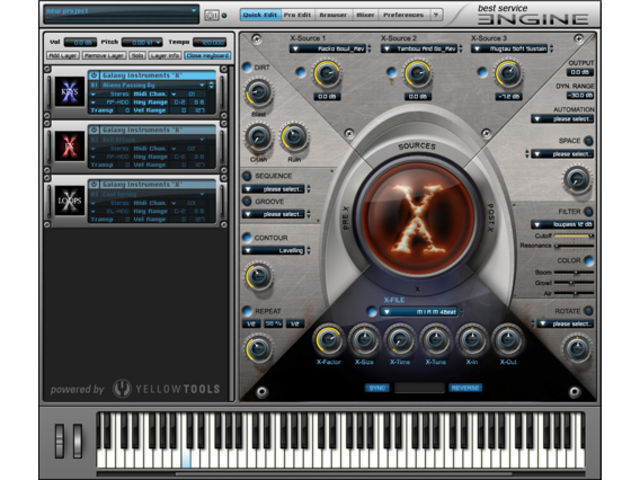Click the MIDI icon next to project field
Viewport: 640px width, 480px height.
211,16
